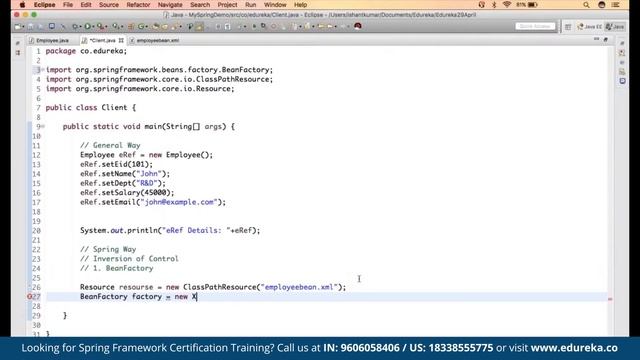Screen dimensions: 640x360
Task: Click the Toggle Mark Occurrences toolbar icon
Action: pos(200,27)
